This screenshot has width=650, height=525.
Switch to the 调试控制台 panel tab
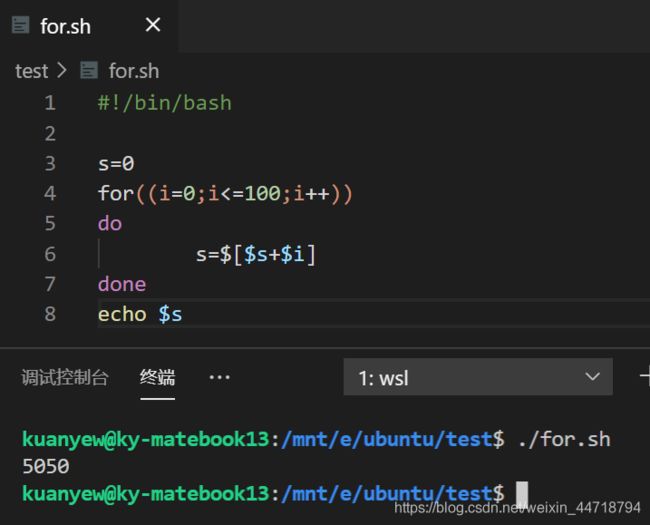(65, 377)
